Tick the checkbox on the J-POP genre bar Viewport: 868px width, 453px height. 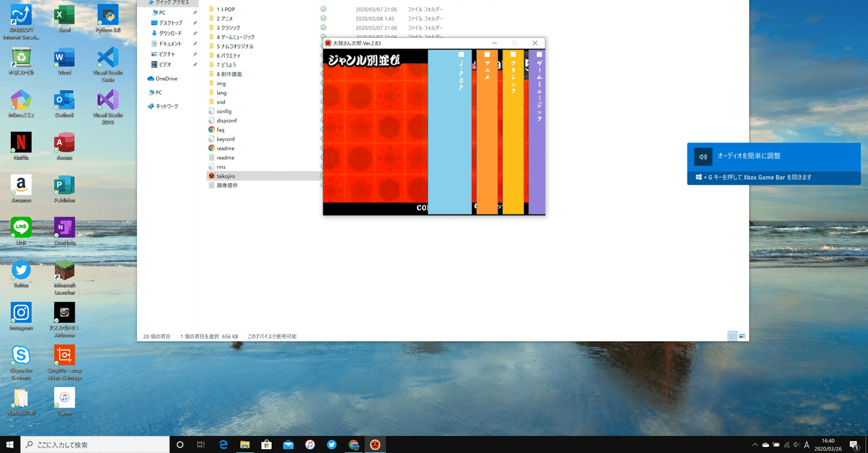(461, 54)
